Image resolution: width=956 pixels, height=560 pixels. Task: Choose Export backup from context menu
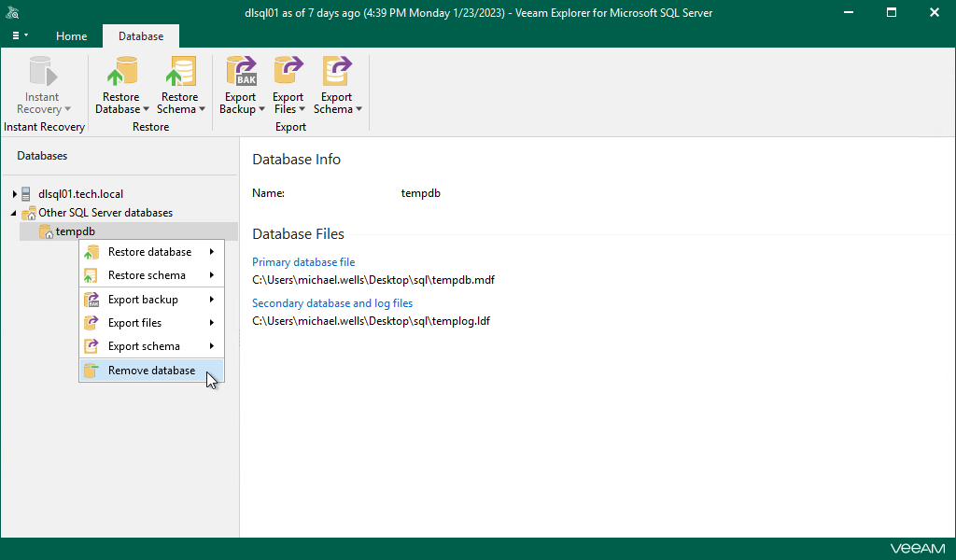click(152, 300)
